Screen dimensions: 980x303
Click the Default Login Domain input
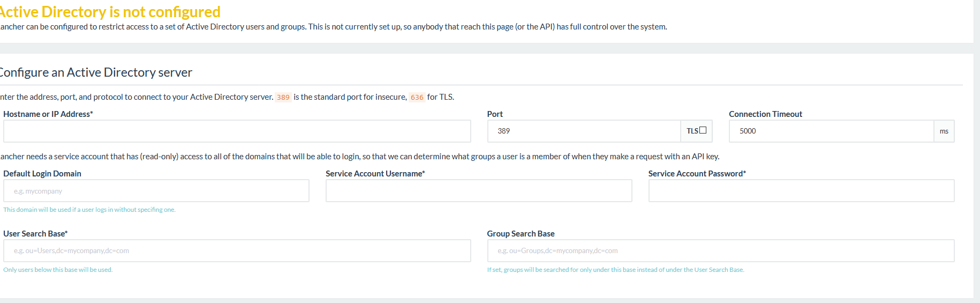156,191
